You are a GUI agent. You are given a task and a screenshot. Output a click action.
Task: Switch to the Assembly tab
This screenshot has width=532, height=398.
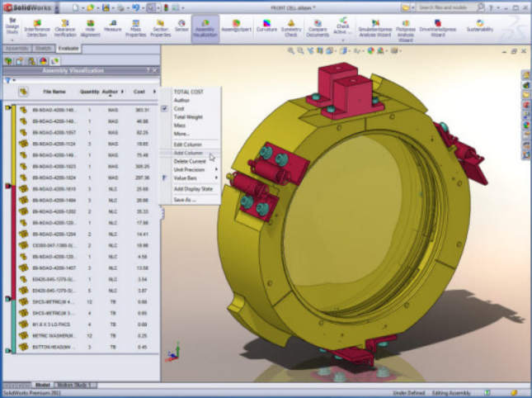pyautogui.click(x=16, y=49)
